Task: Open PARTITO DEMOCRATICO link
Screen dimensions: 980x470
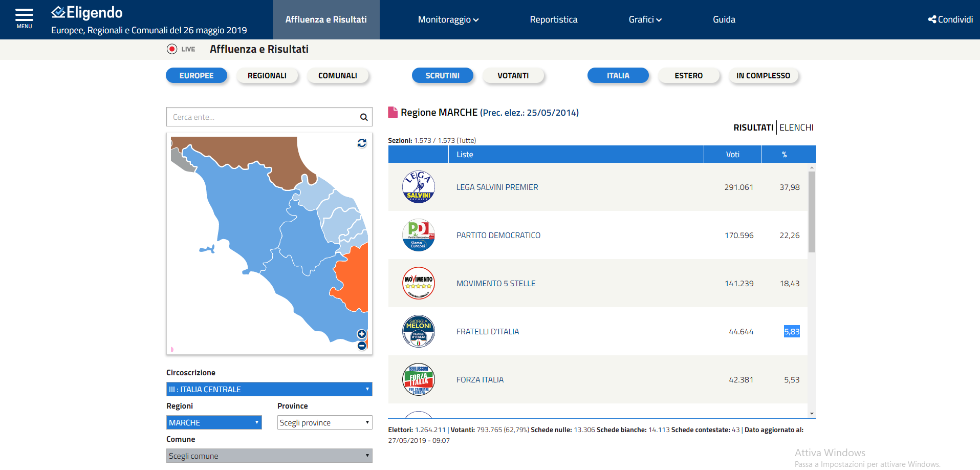Action: (498, 236)
